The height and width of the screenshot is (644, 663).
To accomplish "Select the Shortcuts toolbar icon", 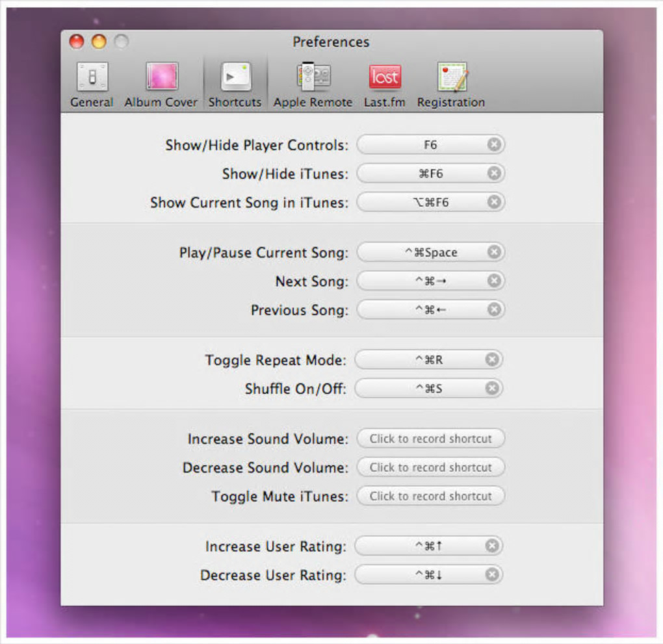I will coord(235,78).
